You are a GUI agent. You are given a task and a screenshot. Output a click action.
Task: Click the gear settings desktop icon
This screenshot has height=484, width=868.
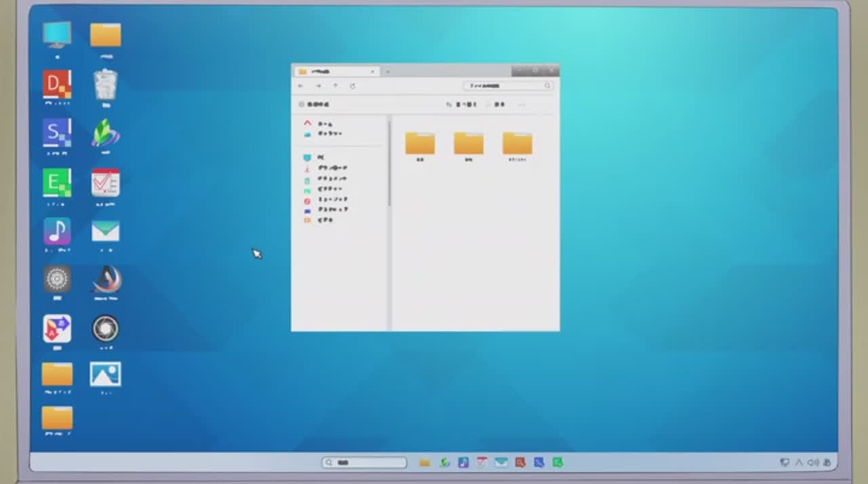coord(57,279)
